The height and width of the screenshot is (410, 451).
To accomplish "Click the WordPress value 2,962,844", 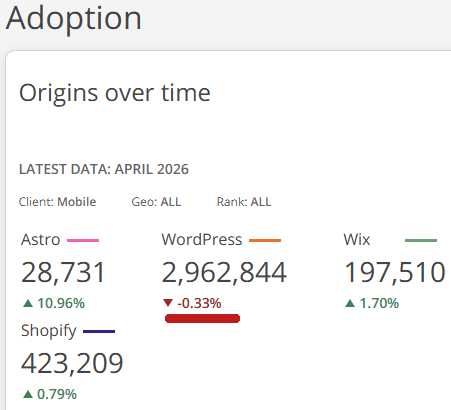I will point(224,273).
